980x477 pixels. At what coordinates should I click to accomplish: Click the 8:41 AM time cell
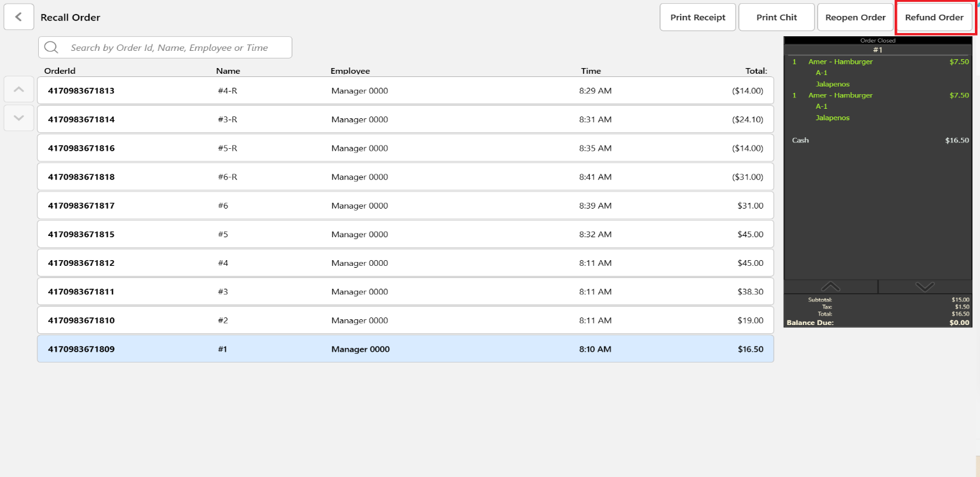pyautogui.click(x=595, y=177)
